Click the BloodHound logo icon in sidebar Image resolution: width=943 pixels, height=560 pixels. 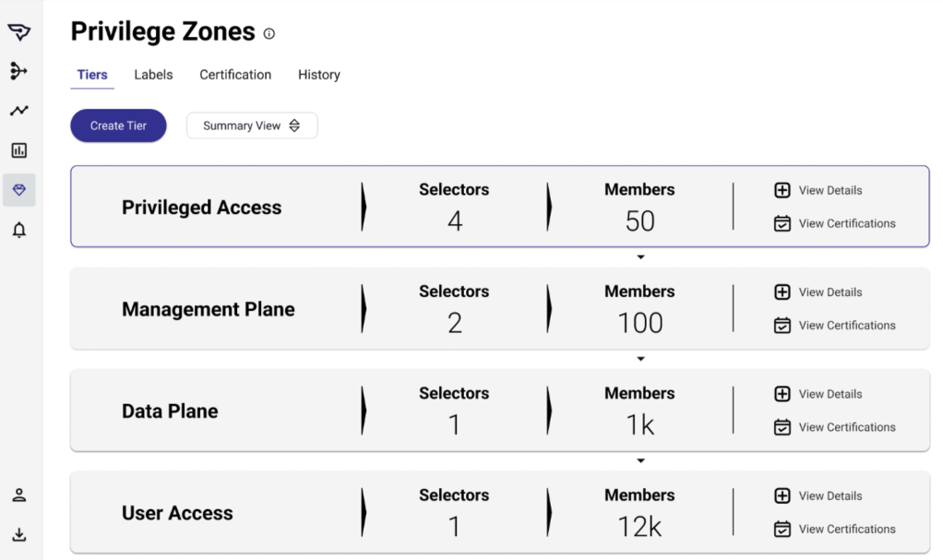point(18,31)
